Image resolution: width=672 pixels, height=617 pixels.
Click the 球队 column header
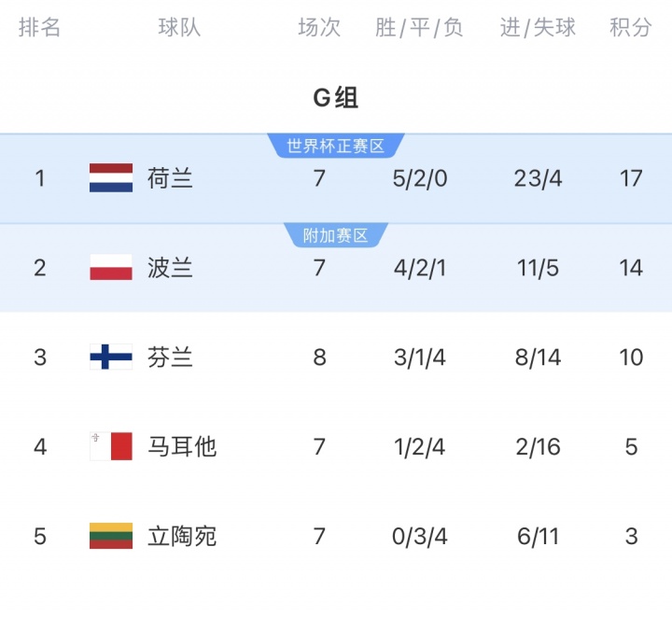point(179,28)
